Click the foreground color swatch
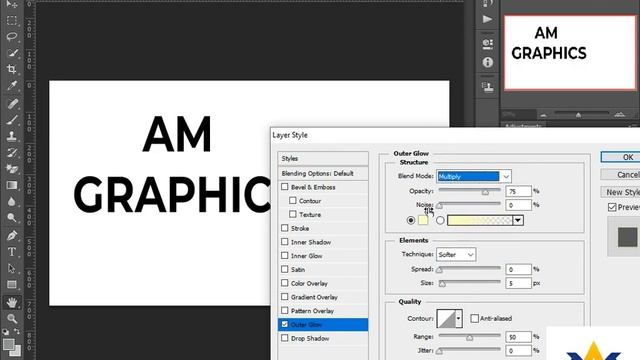 point(8,344)
